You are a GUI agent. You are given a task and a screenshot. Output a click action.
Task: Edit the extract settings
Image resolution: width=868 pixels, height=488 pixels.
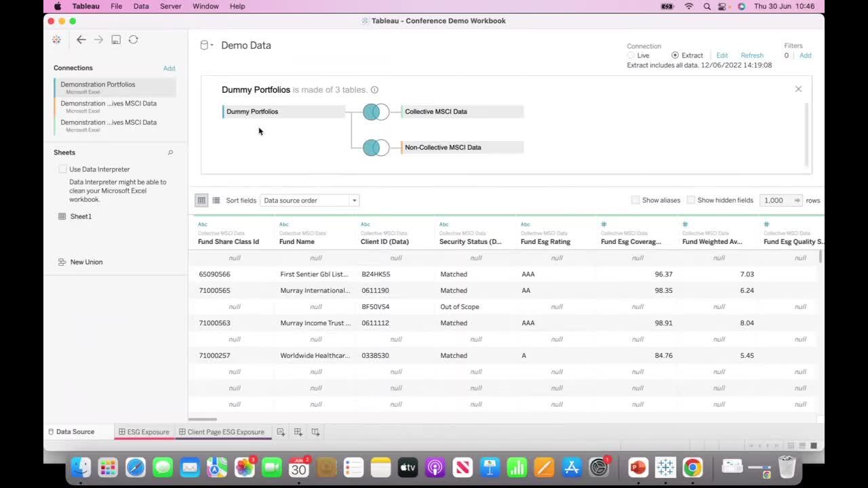point(722,56)
